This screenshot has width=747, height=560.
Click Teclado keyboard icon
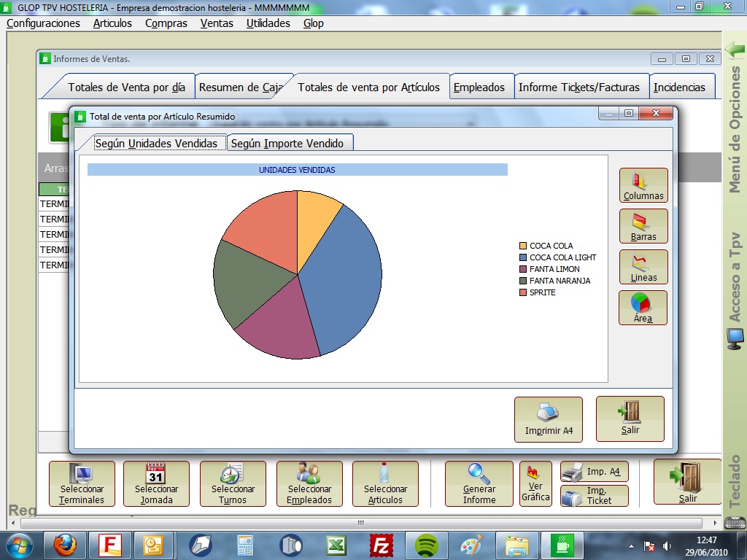(735, 522)
